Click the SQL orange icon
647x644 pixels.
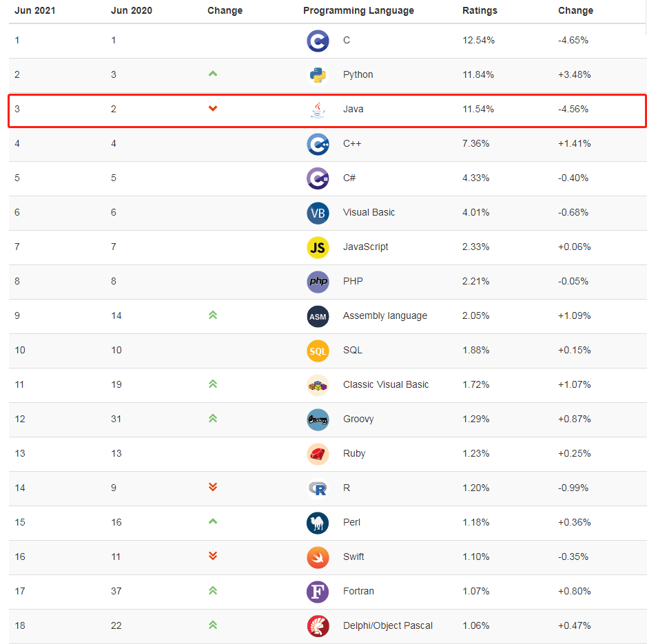point(318,351)
